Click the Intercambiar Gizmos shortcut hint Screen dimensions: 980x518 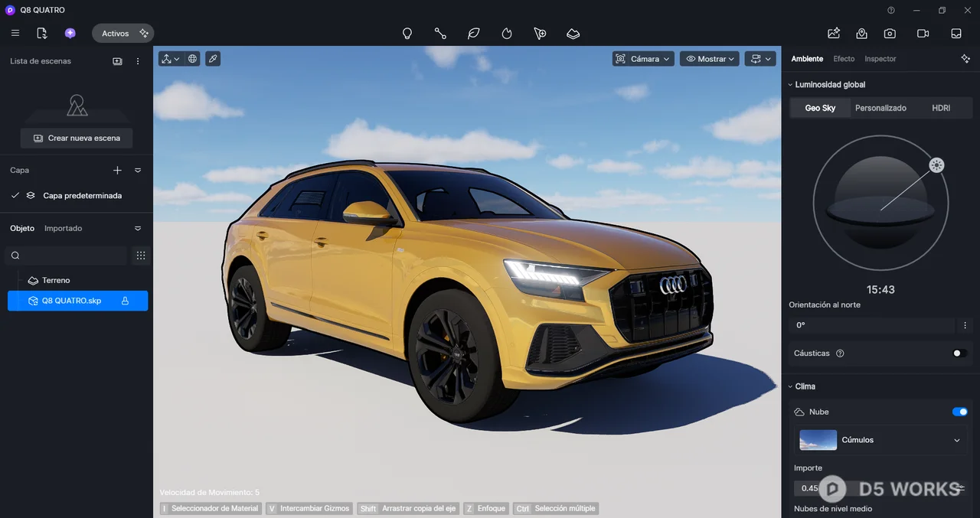(x=309, y=508)
